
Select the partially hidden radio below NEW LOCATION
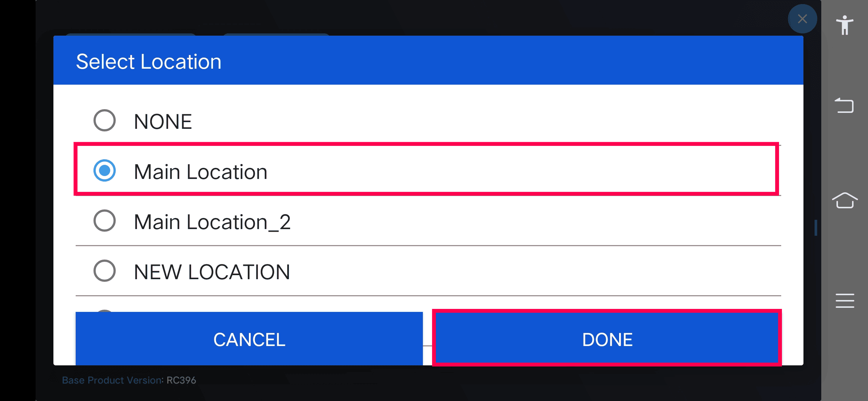click(x=105, y=310)
